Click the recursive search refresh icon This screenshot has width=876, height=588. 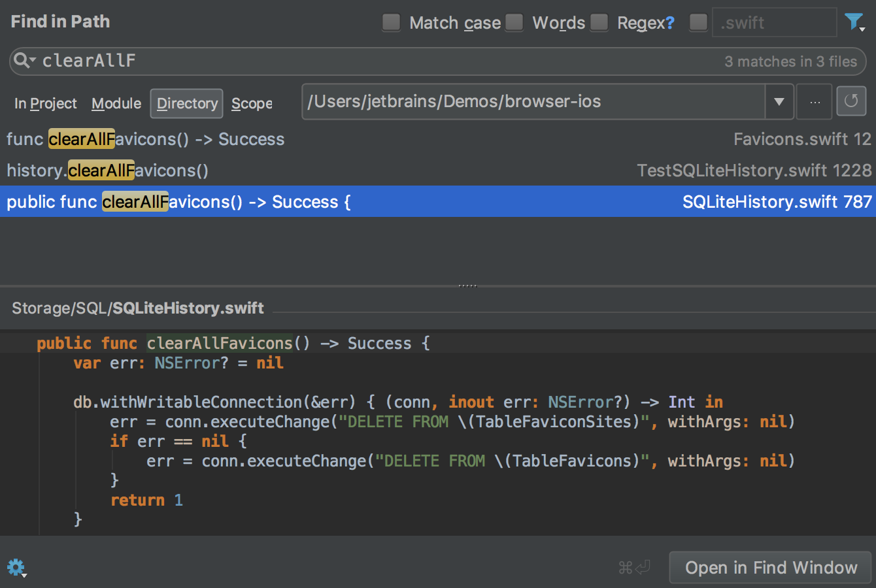point(851,101)
